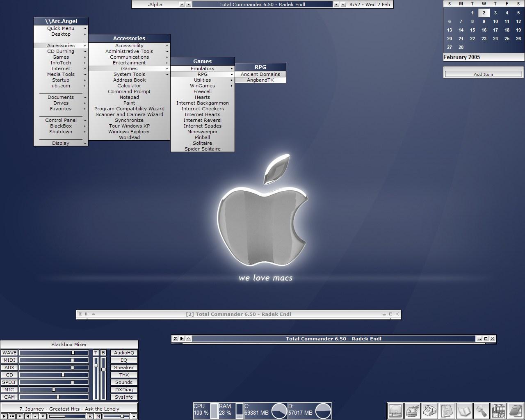Click previous window arrow left of the clock
The image size is (525, 420).
[336, 5]
